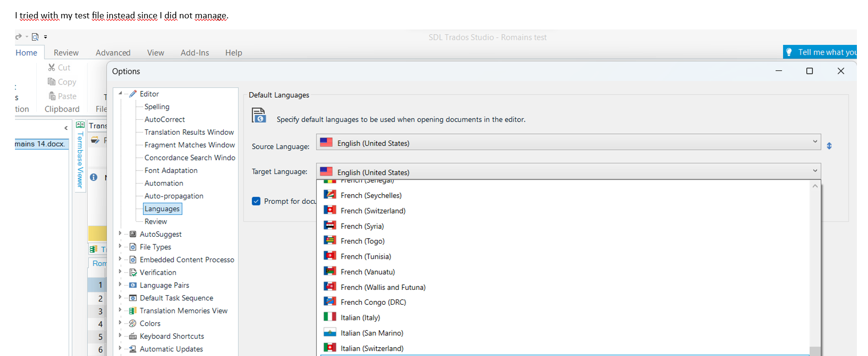
Task: Expand the Language Pairs tree node
Action: click(x=120, y=285)
